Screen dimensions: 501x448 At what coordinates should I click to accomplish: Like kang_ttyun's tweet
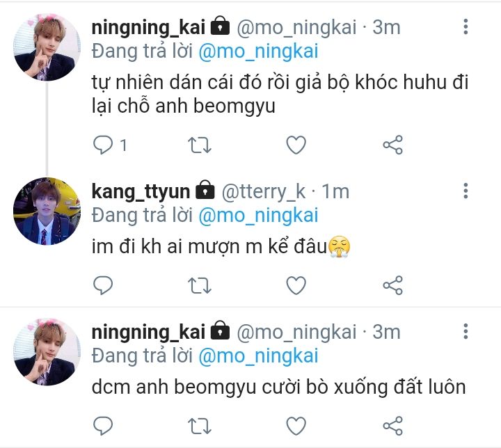coord(296,285)
